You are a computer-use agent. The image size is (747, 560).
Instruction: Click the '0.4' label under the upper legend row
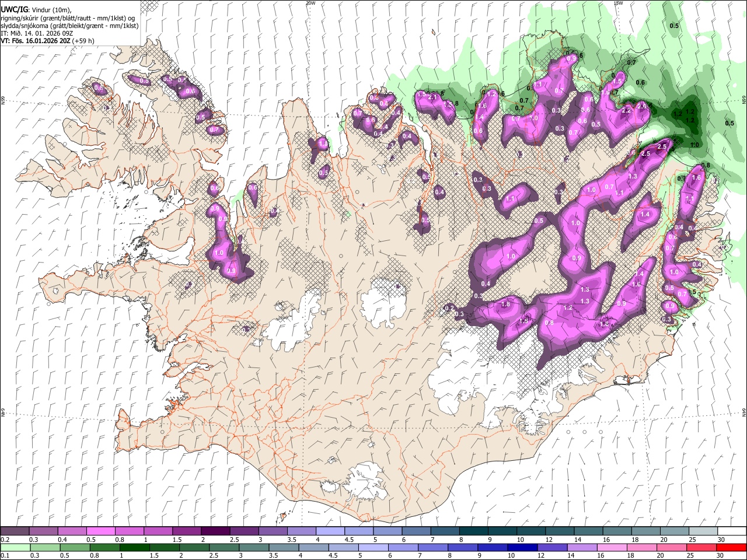(62, 540)
